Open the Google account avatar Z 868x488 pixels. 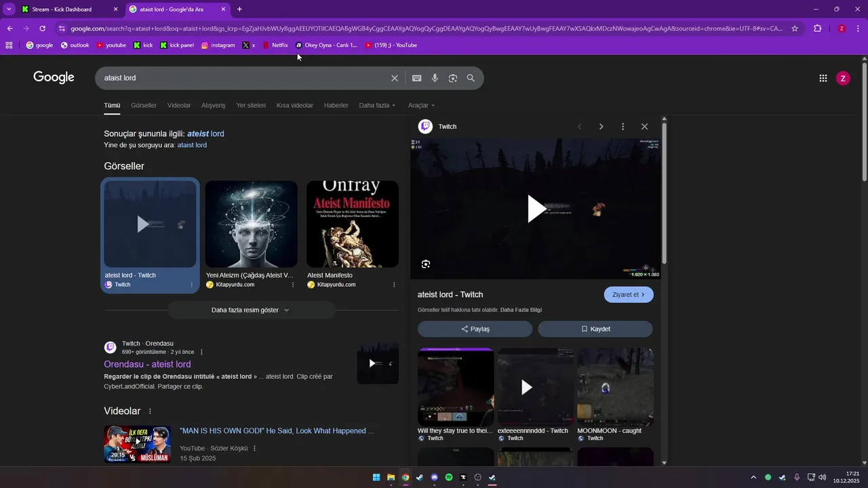[843, 78]
